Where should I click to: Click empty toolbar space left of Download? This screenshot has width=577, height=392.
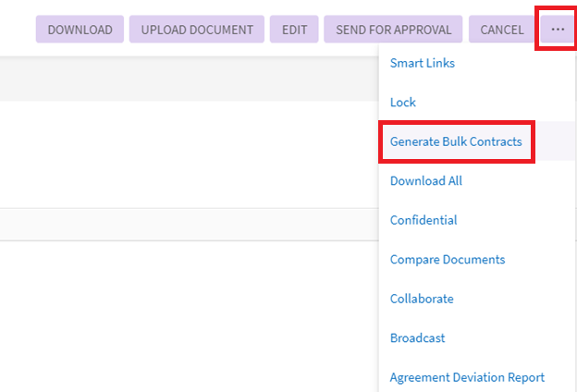click(x=17, y=30)
